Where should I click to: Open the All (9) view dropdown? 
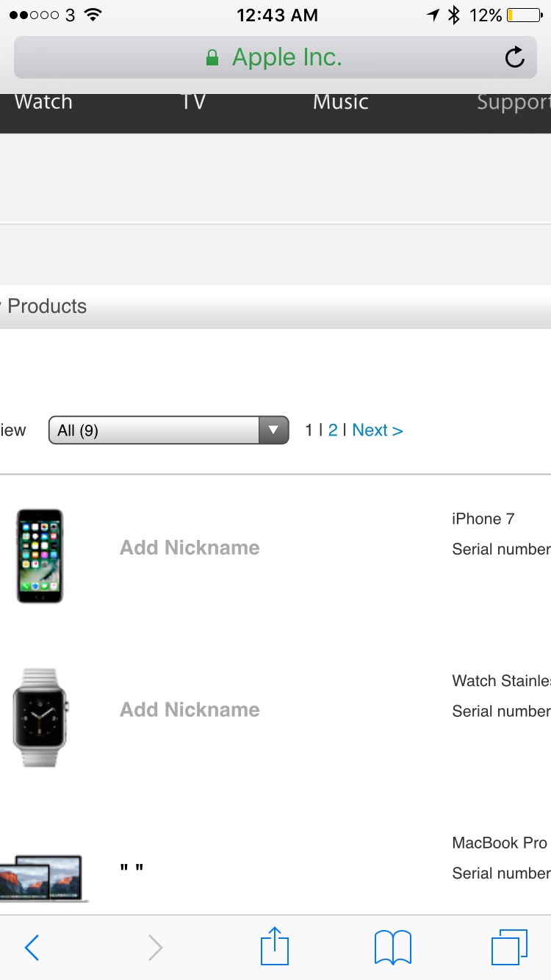pyautogui.click(x=168, y=430)
